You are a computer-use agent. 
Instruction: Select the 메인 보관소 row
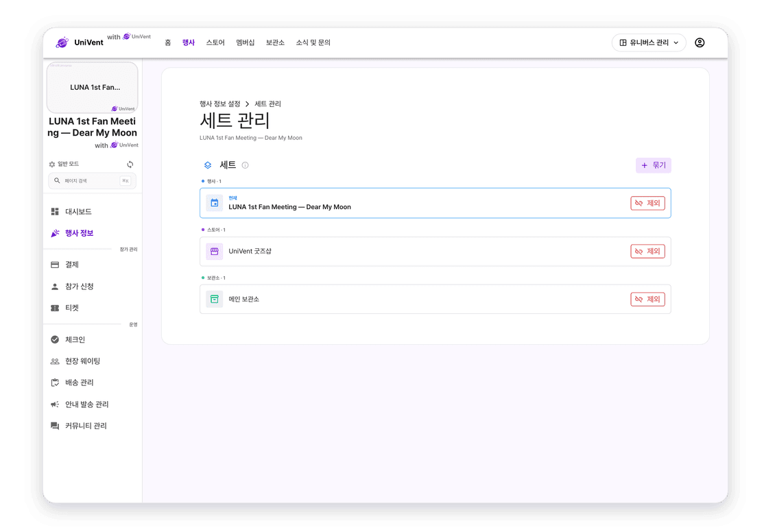click(435, 300)
